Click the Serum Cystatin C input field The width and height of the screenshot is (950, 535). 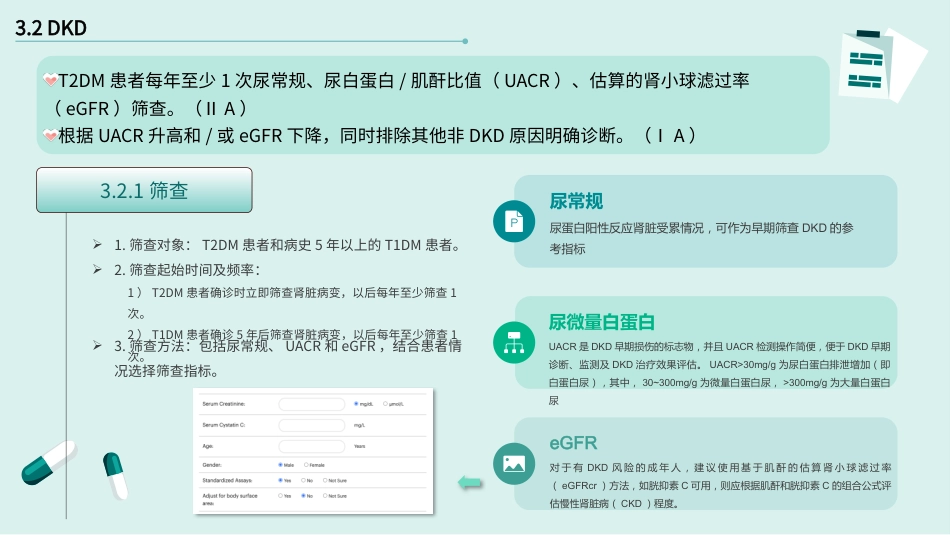click(311, 425)
